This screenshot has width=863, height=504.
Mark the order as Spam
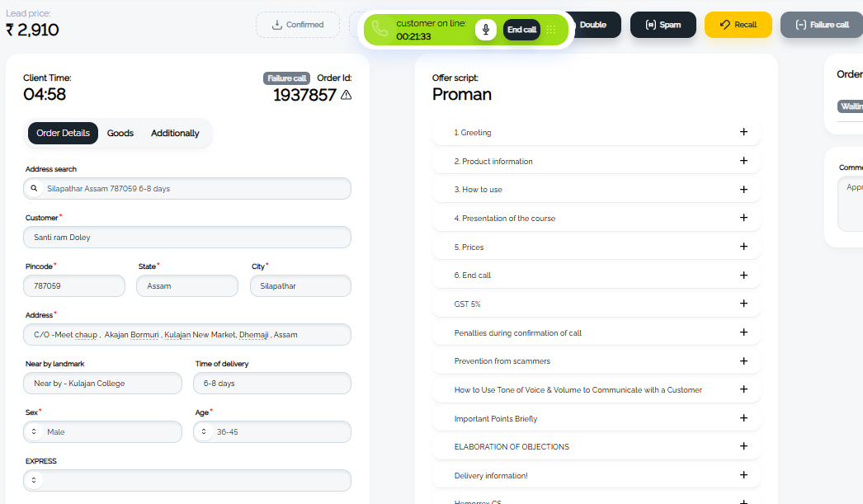(663, 25)
